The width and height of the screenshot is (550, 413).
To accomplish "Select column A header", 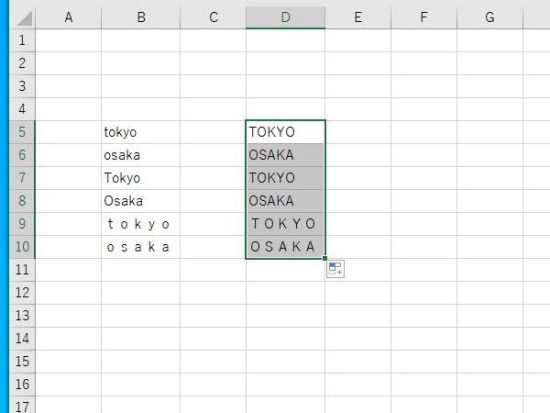I will click(x=68, y=17).
